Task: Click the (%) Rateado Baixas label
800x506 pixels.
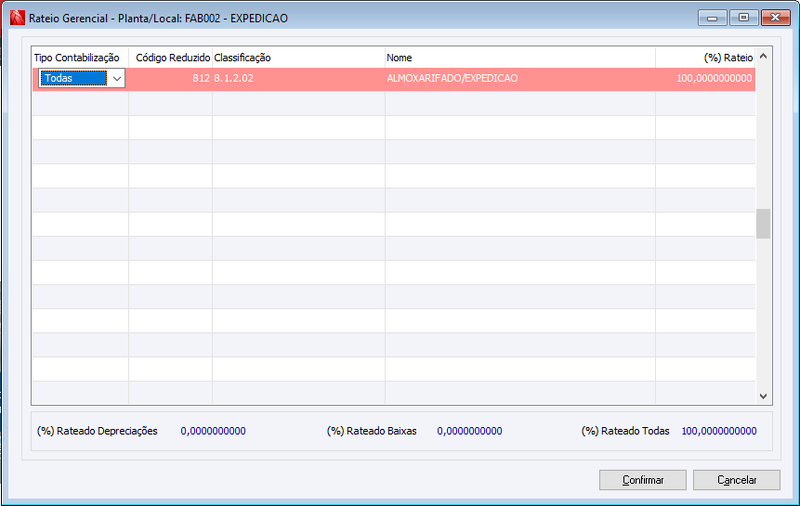Action: click(x=372, y=431)
